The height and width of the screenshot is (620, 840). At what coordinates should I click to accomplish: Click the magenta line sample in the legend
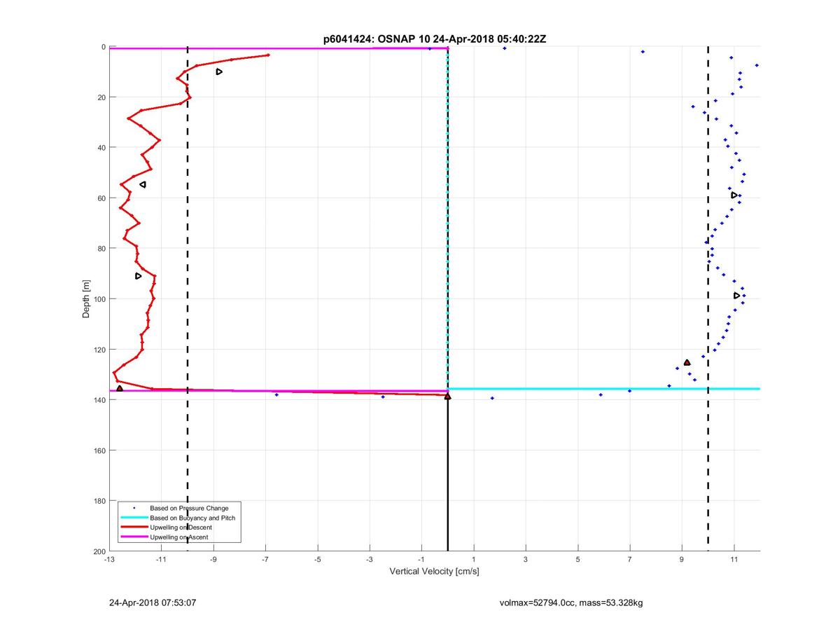tap(134, 537)
